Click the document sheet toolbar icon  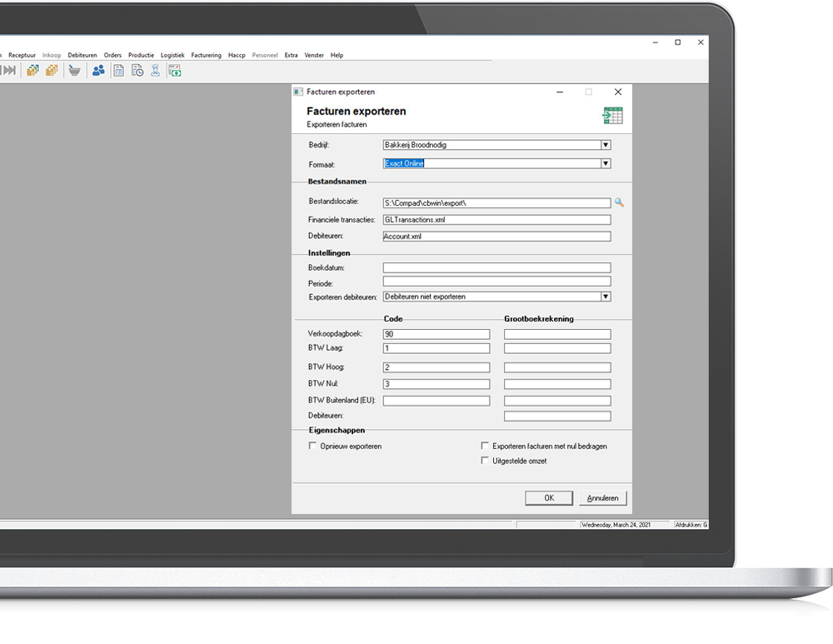(118, 70)
